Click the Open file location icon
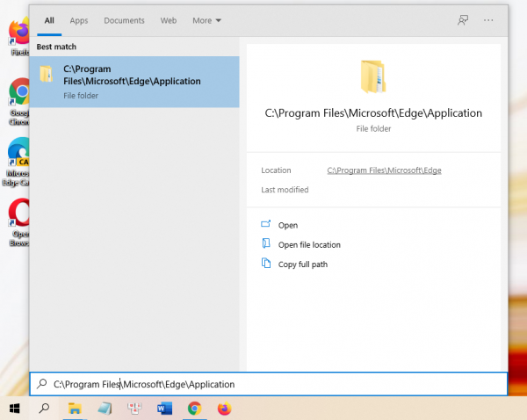Viewport: 527px width, 420px height. click(266, 243)
